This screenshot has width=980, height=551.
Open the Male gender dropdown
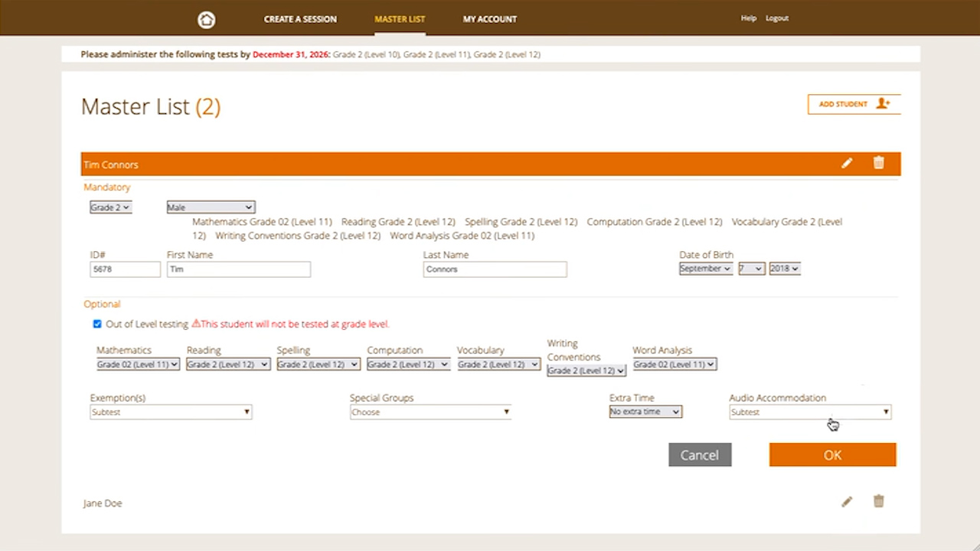coord(211,207)
